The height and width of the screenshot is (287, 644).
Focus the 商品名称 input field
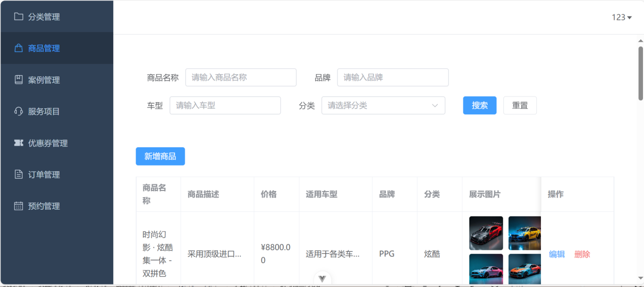pyautogui.click(x=241, y=77)
